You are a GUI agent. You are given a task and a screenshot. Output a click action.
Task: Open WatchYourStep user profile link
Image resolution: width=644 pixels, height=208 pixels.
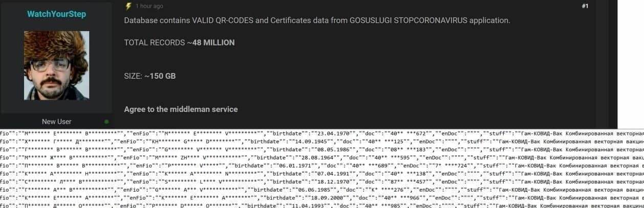click(56, 14)
